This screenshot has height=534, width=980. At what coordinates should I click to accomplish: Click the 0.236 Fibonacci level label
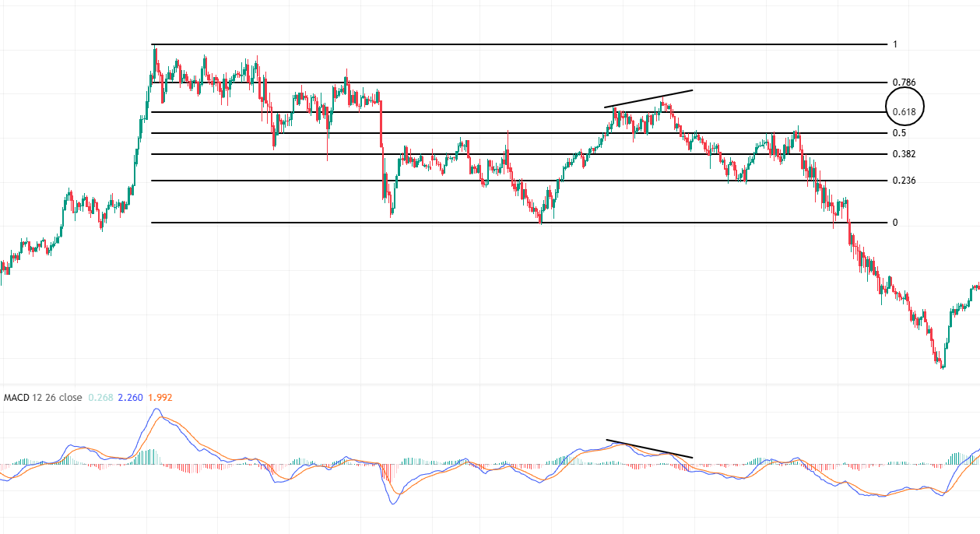(x=904, y=181)
